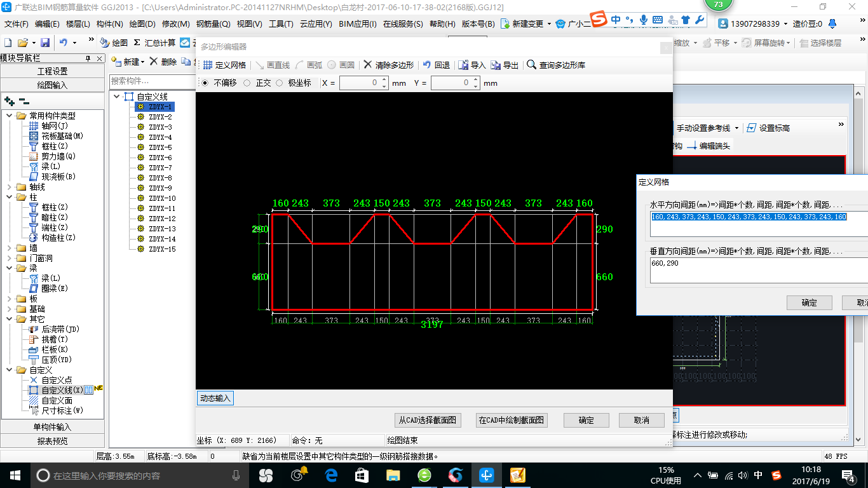Click the 垂直方向间距 input field

pos(759,270)
